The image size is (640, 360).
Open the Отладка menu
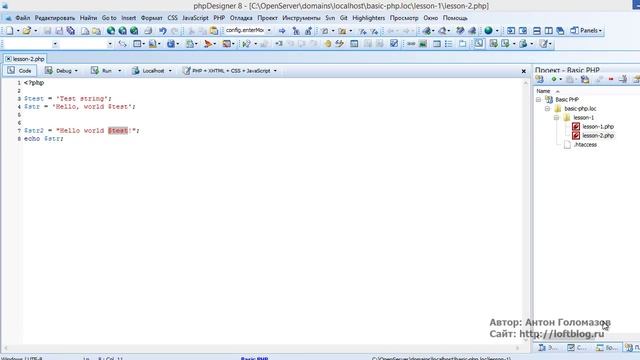click(x=241, y=18)
